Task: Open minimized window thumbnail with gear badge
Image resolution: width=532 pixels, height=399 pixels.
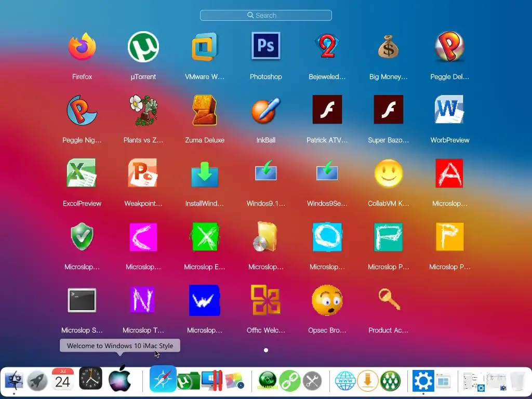Action: (x=474, y=381)
